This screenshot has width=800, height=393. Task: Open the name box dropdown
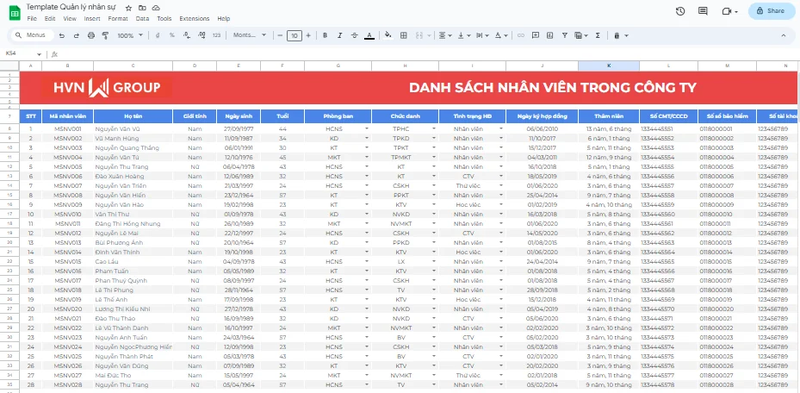[39, 54]
